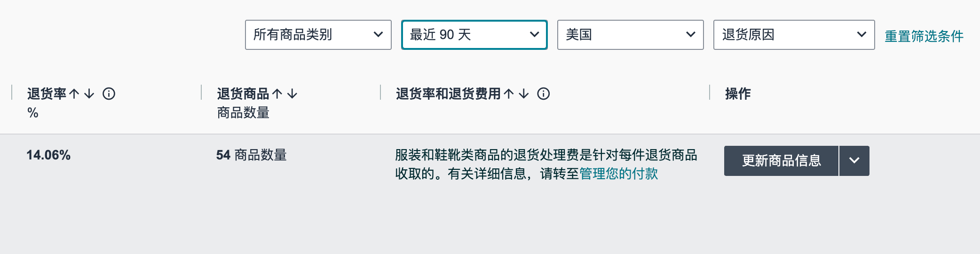
Task: Click the 重置筛选条件 reset filters link
Action: coord(924,36)
